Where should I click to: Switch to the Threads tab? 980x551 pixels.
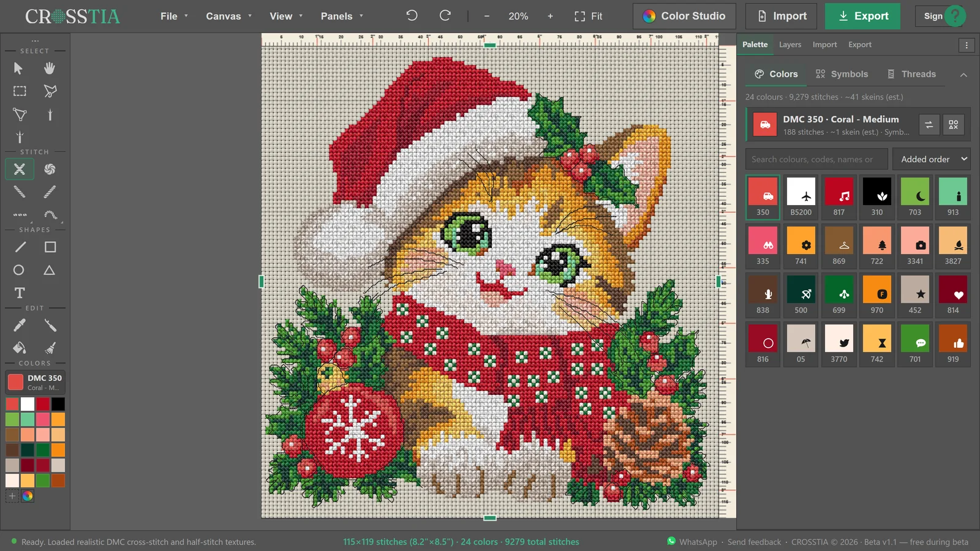(911, 74)
